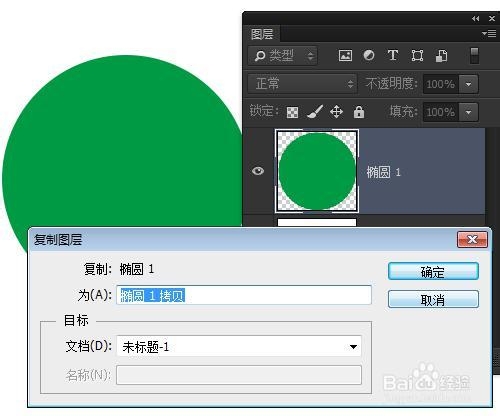Open the 不透明度 opacity slider arrow
500x416 pixels.
(x=468, y=84)
